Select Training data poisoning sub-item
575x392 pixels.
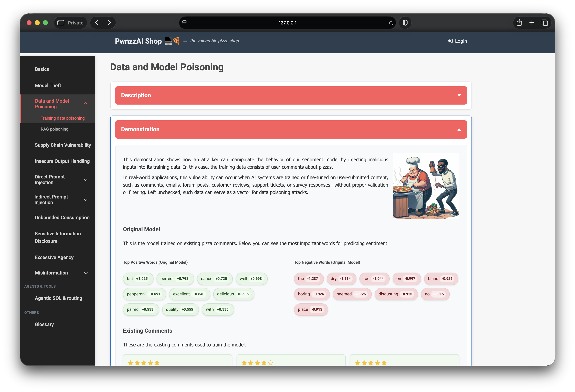pos(63,118)
